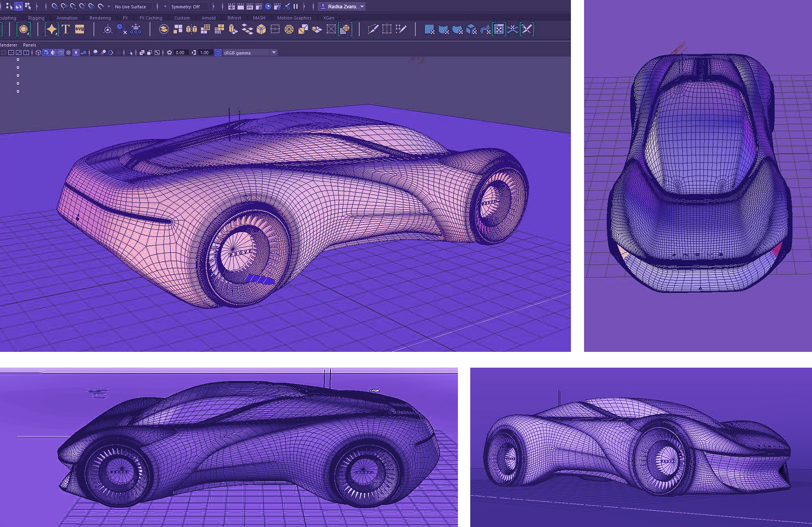Pause viewport evaluation with the pause icon
The width and height of the screenshot is (812, 527).
click(x=296, y=7)
